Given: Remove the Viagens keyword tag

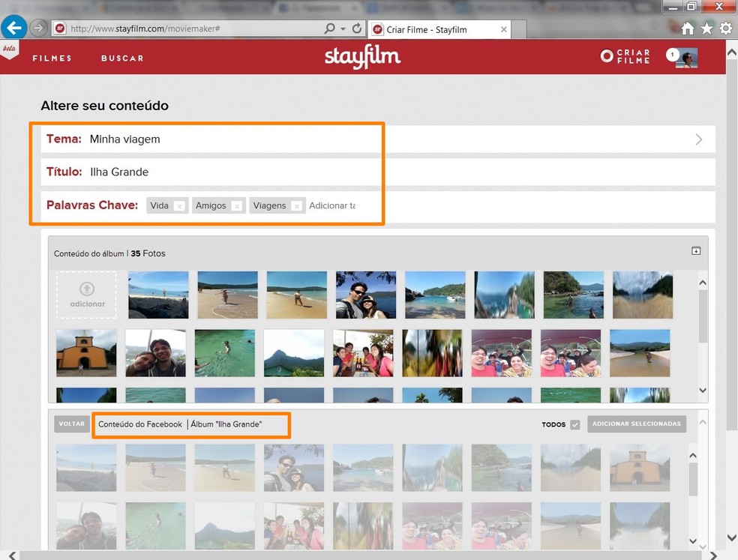Looking at the screenshot, I should tap(296, 206).
